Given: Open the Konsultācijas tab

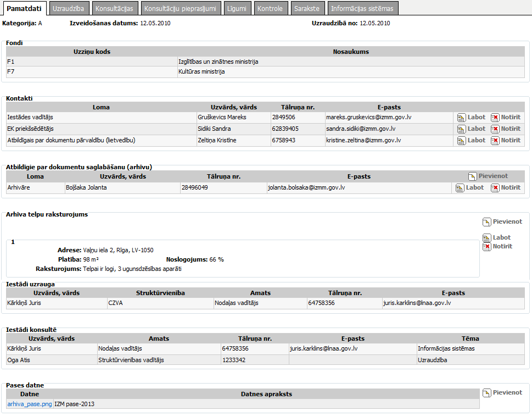Looking at the screenshot, I should tap(114, 8).
